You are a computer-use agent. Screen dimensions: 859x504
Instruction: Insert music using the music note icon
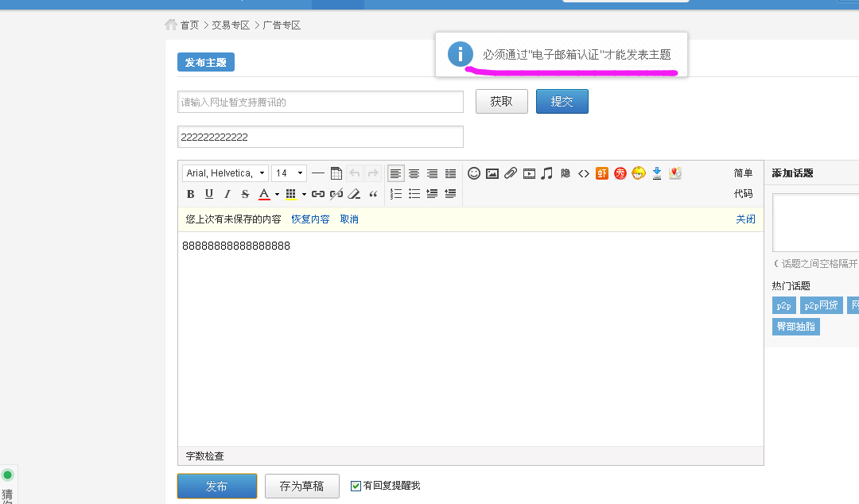pyautogui.click(x=548, y=173)
